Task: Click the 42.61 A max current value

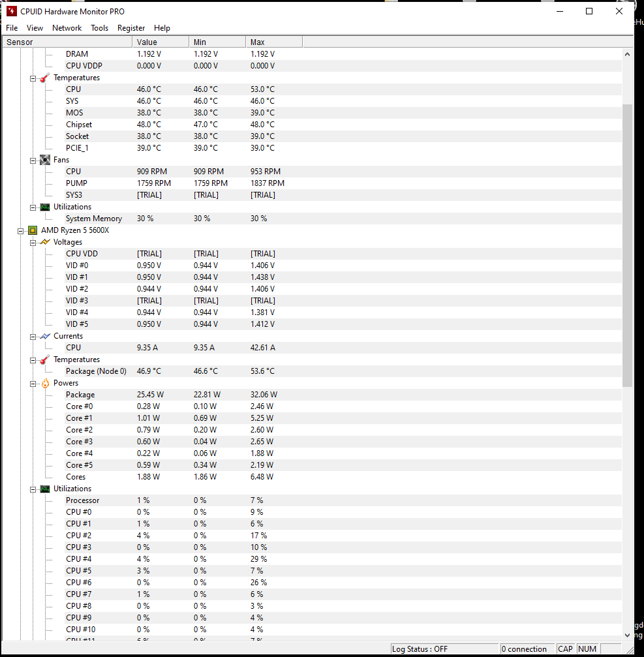Action: [263, 348]
